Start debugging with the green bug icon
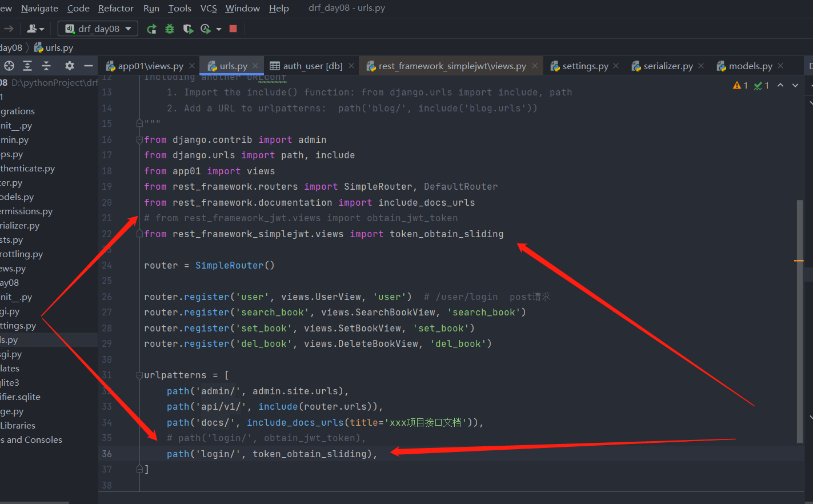813x504 pixels. pos(170,29)
